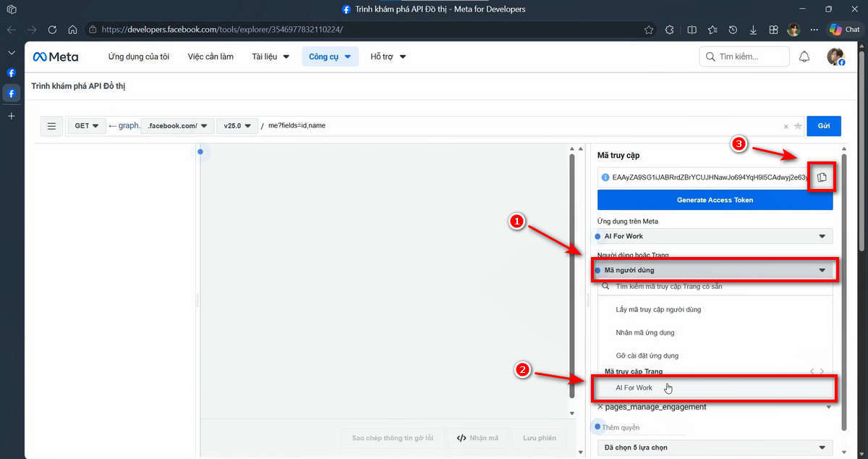Clear the query field with the x icon
The width and height of the screenshot is (868, 459).
pyautogui.click(x=786, y=126)
